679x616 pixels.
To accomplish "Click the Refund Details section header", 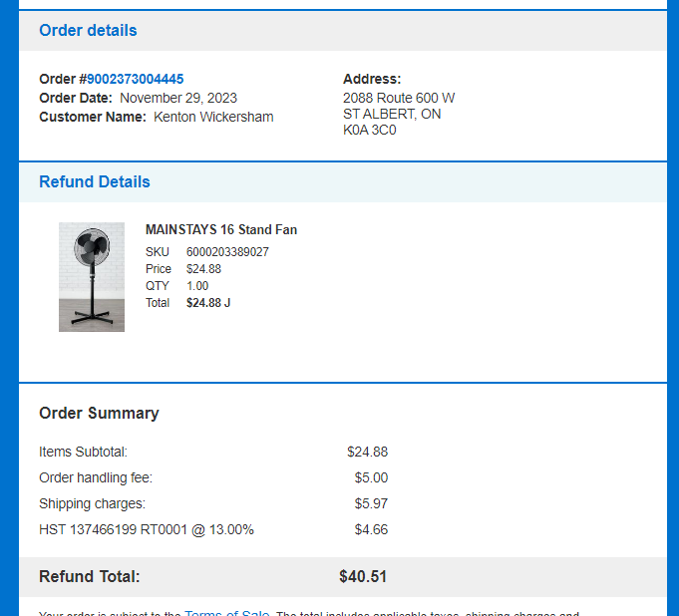I will coord(95,181).
